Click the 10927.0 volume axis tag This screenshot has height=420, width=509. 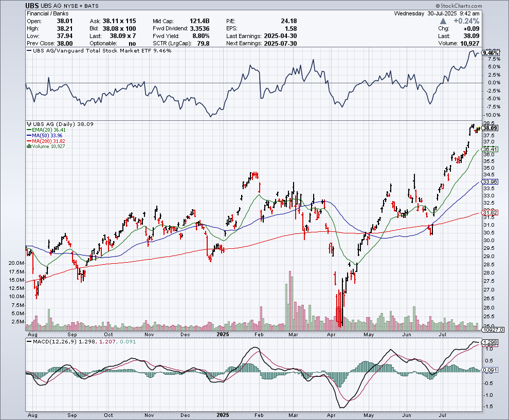(x=493, y=330)
